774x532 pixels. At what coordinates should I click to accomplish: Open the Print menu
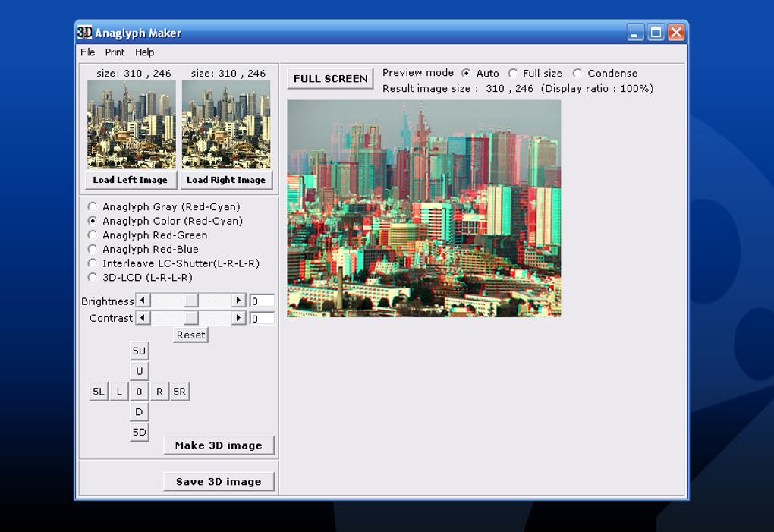pos(115,52)
